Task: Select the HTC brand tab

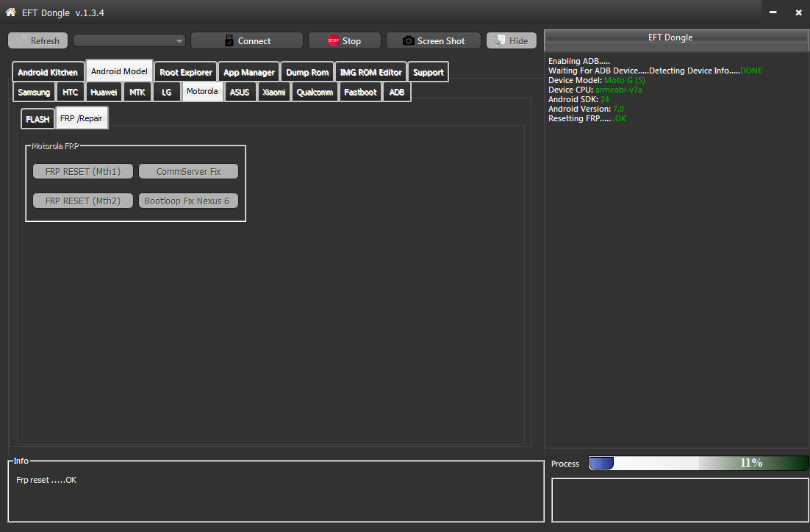Action: (71, 92)
